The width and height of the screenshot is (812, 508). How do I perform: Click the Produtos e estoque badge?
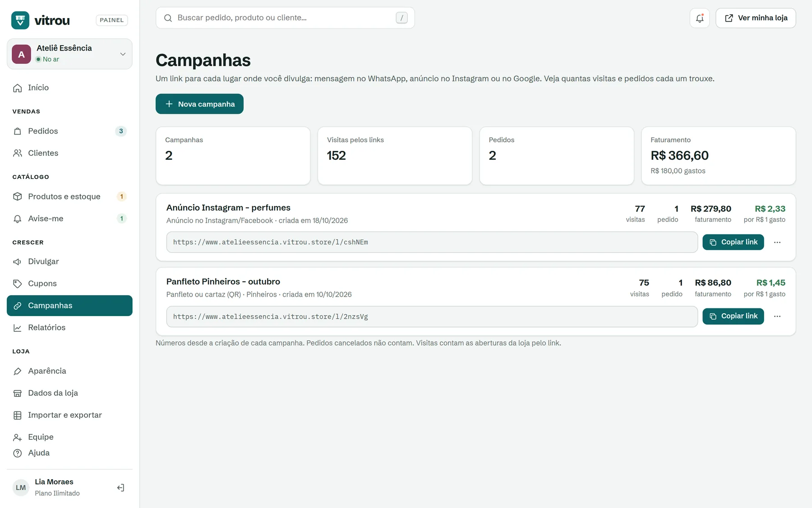point(121,196)
